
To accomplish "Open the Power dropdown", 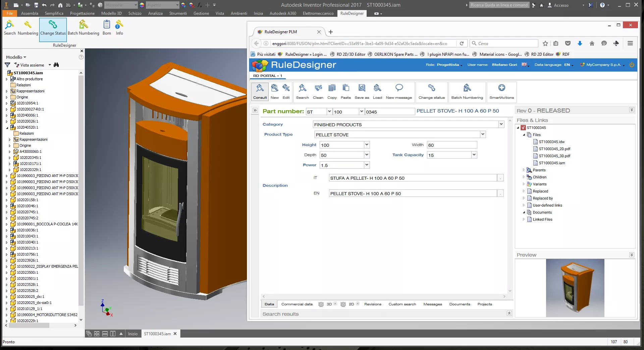I will click(x=367, y=165).
